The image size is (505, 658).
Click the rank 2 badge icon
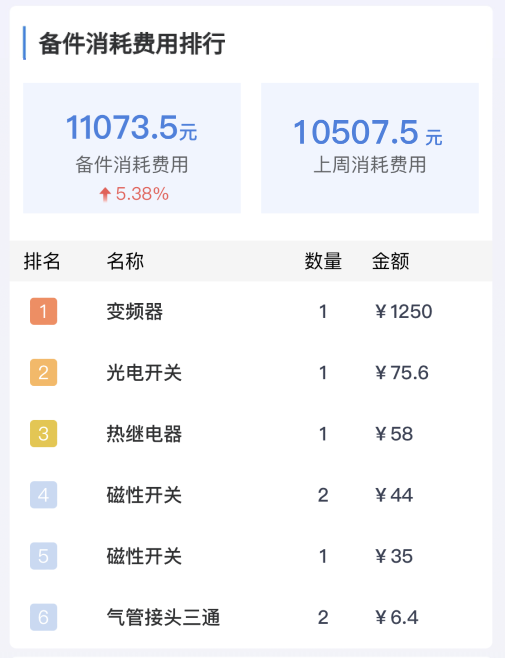[x=43, y=373]
